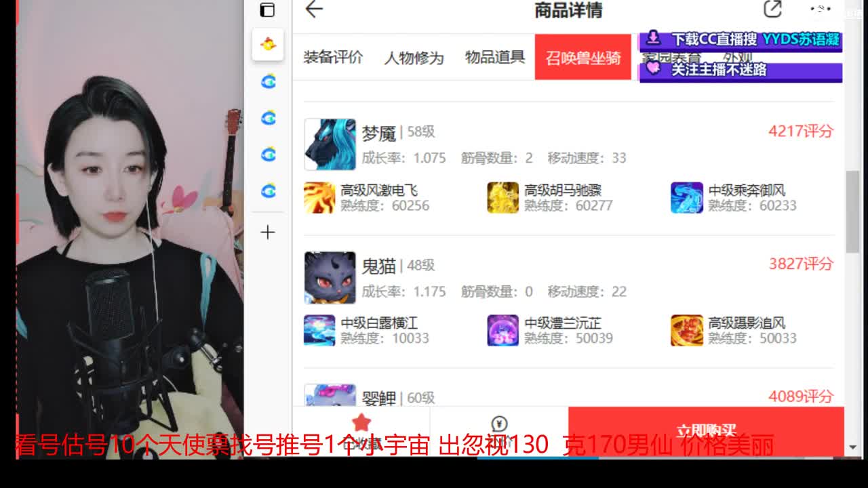Switch to the 装备评价 tab
The width and height of the screenshot is (868, 488).
point(333,57)
